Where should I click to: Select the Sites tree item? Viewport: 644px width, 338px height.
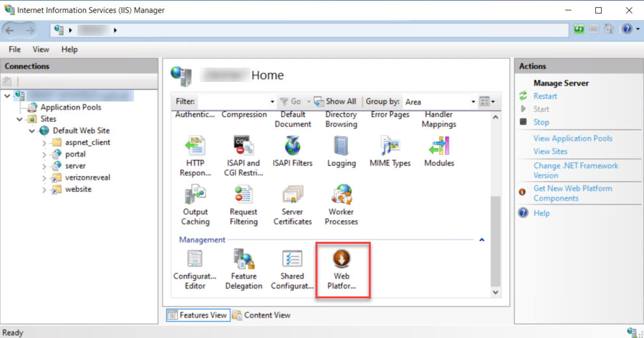[x=48, y=119]
